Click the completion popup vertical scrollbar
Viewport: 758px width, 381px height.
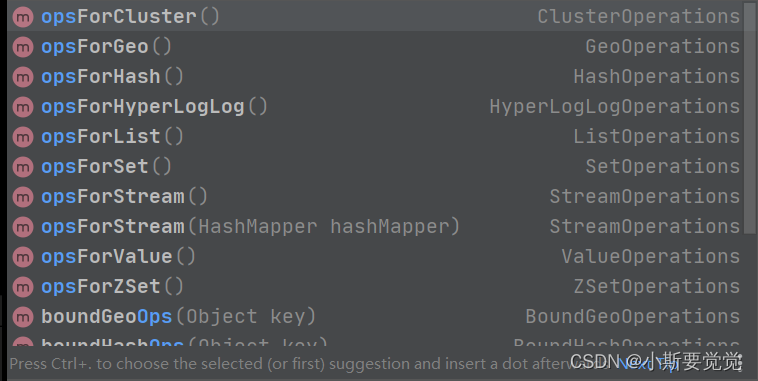point(747,118)
